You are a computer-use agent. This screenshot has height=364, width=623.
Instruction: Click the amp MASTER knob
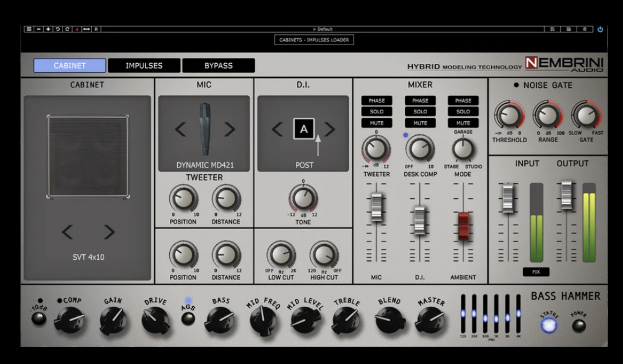point(430,320)
